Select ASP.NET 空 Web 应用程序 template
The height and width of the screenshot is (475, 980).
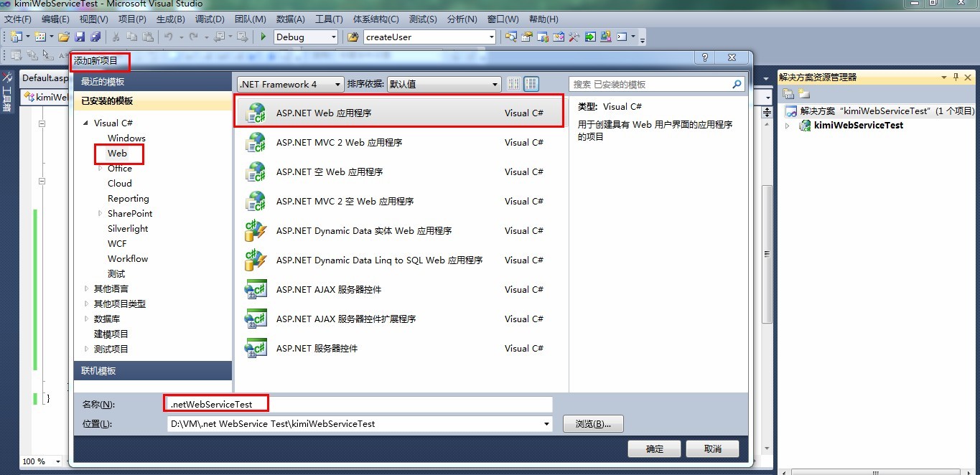tap(399, 171)
